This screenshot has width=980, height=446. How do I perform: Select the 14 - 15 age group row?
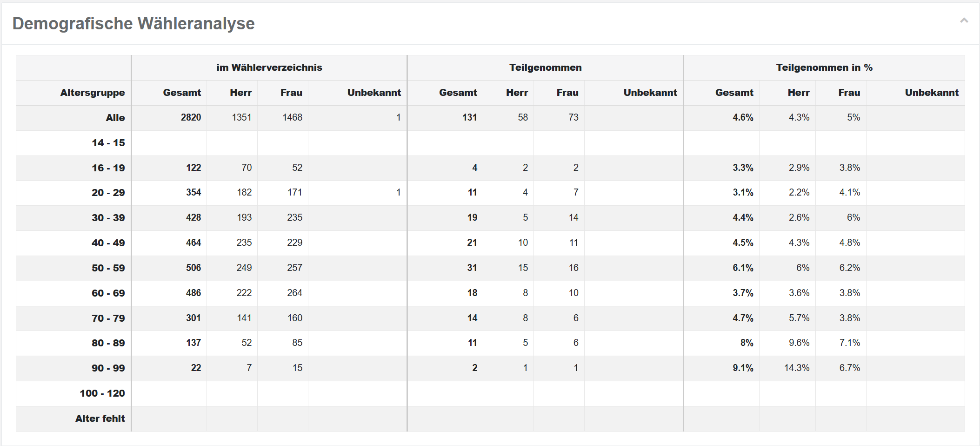[108, 143]
